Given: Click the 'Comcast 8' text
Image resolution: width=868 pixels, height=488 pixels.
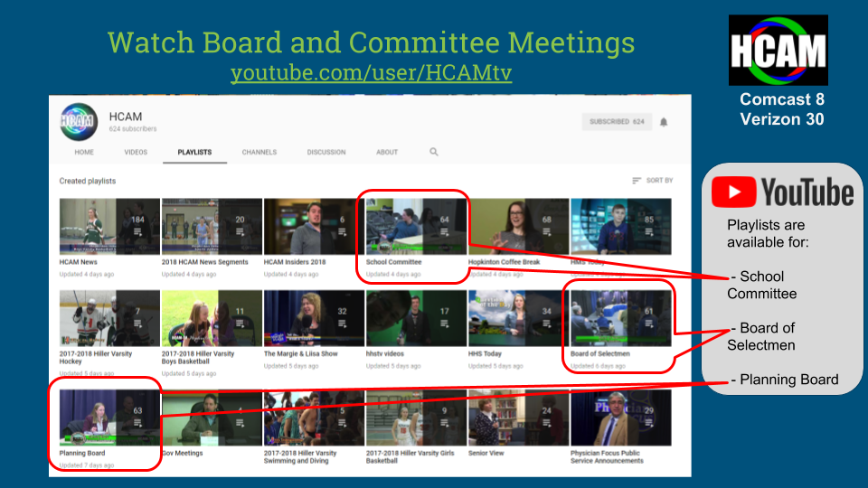Looking at the screenshot, I should click(x=782, y=99).
